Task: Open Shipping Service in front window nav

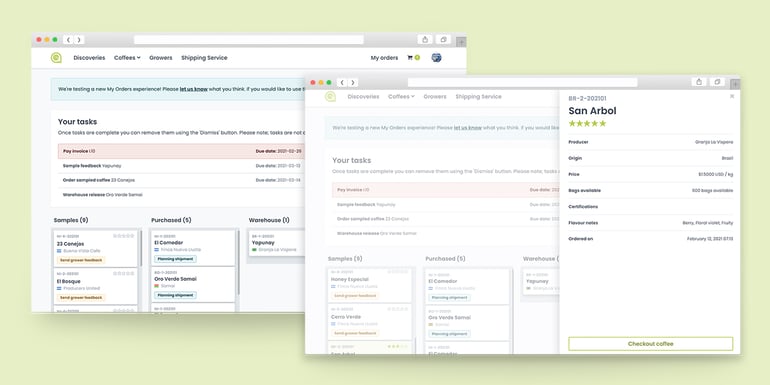Action: 478,97
